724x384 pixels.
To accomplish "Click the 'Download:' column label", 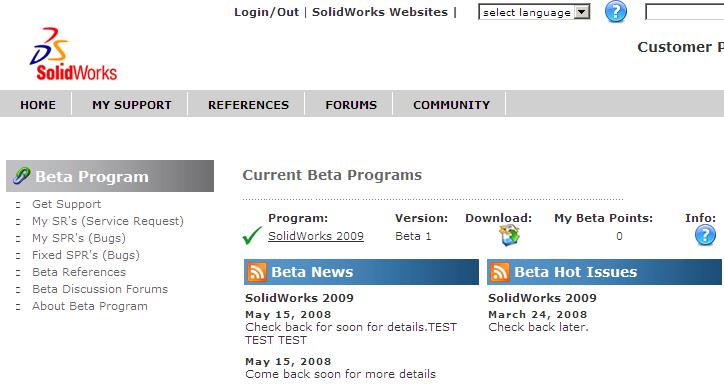I will coord(499,218).
